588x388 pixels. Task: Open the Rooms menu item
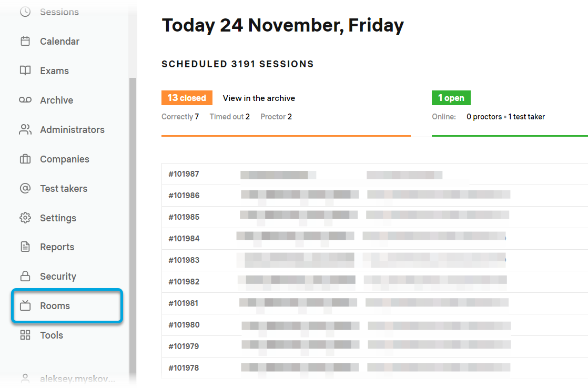point(55,306)
